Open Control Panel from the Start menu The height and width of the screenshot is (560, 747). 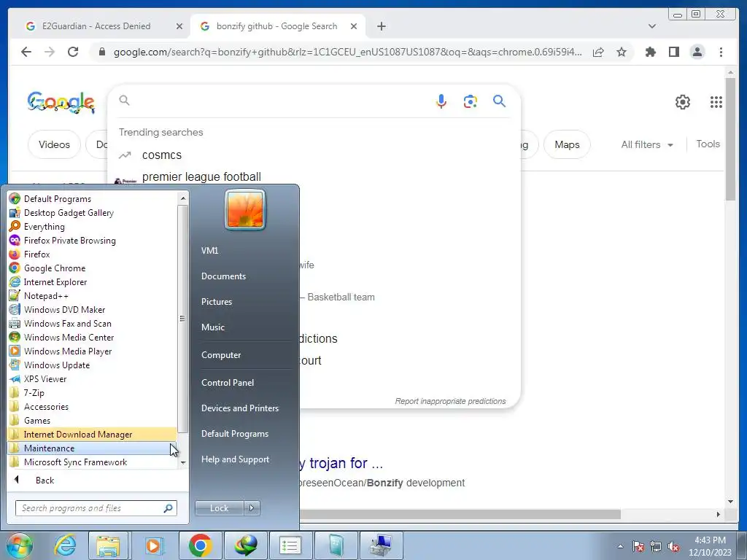click(228, 382)
